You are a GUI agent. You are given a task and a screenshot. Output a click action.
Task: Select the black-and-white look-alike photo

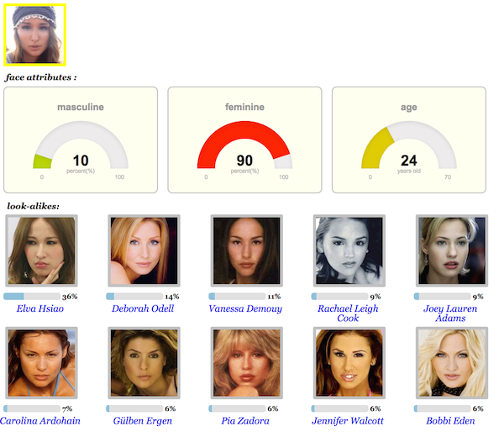coord(349,250)
